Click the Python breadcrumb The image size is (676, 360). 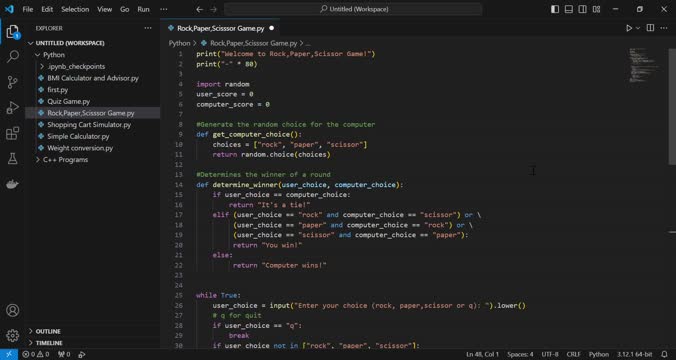(x=179, y=43)
